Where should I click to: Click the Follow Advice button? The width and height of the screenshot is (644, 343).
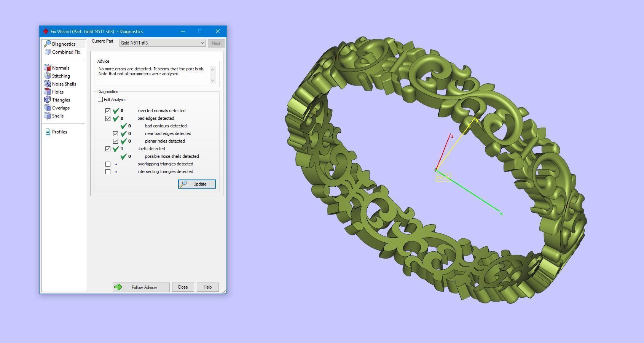[x=141, y=287]
